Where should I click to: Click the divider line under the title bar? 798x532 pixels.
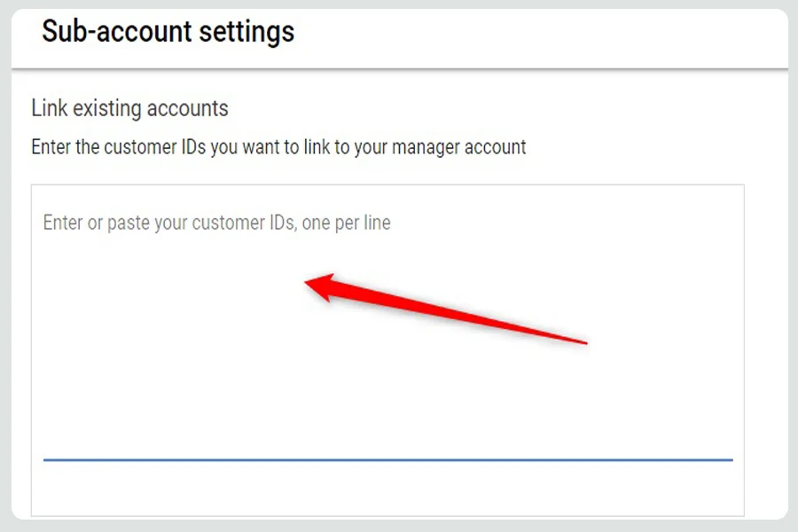pyautogui.click(x=400, y=69)
